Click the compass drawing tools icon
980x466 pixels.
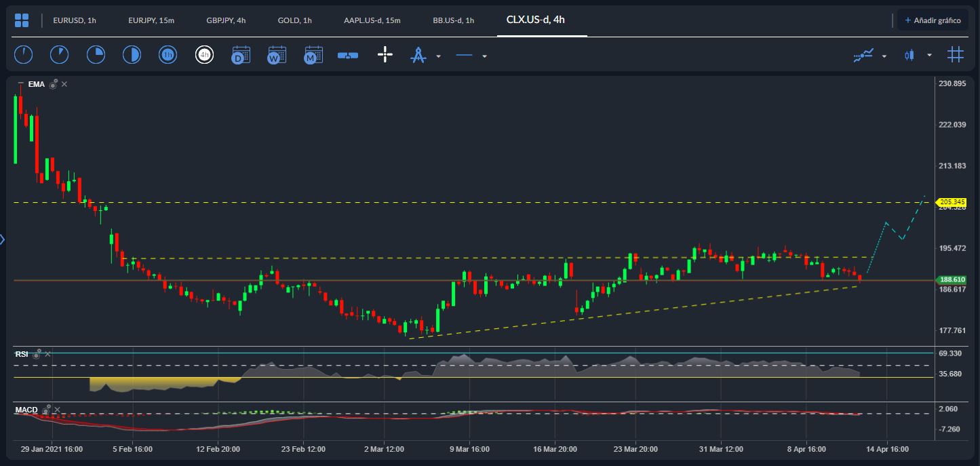pos(418,56)
